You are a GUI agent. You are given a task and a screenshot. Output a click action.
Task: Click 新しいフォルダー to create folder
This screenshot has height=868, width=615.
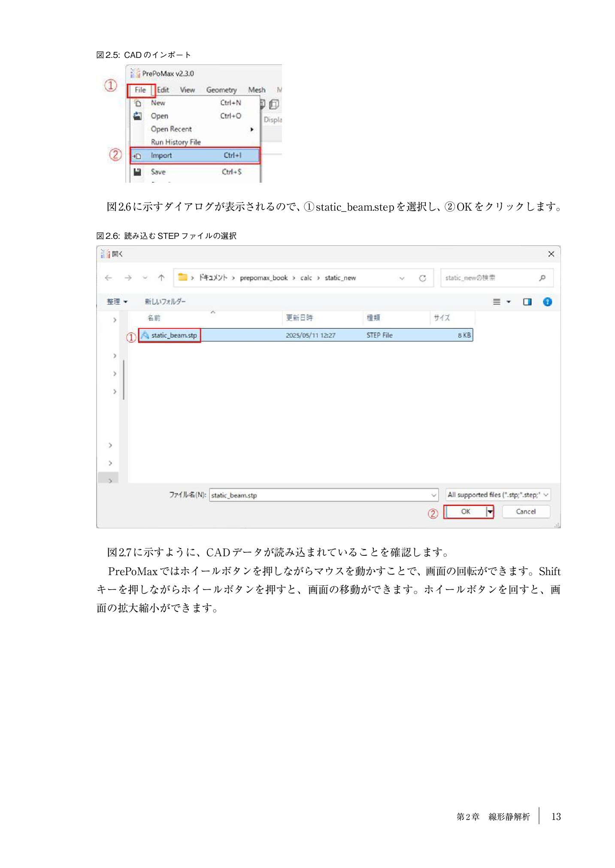pyautogui.click(x=165, y=302)
